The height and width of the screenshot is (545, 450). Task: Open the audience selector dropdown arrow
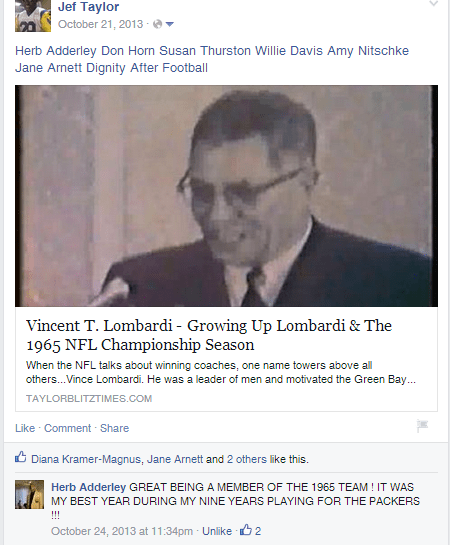pos(170,24)
